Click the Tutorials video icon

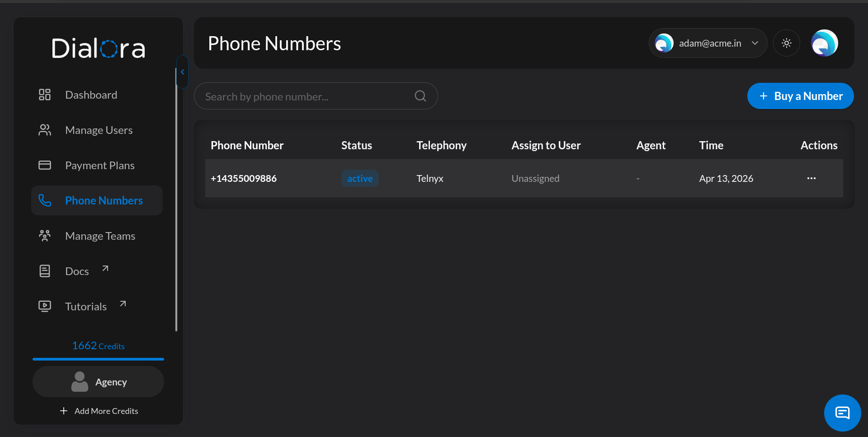45,306
